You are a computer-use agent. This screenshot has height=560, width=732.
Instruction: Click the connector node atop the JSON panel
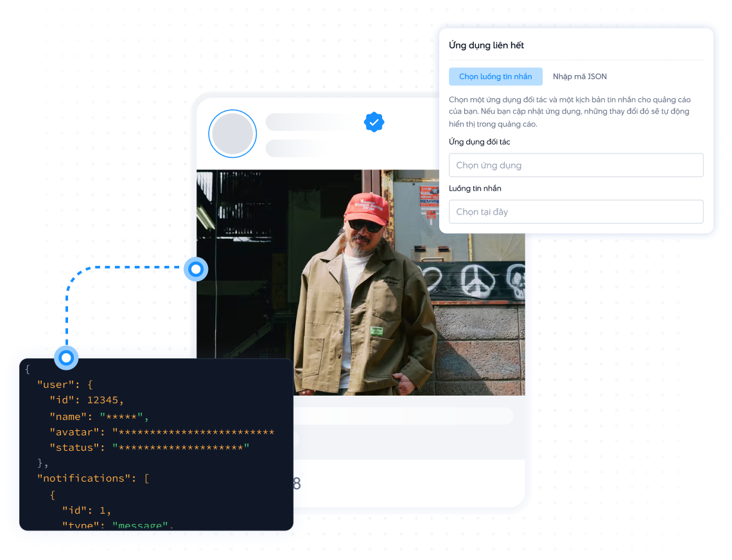(65, 357)
